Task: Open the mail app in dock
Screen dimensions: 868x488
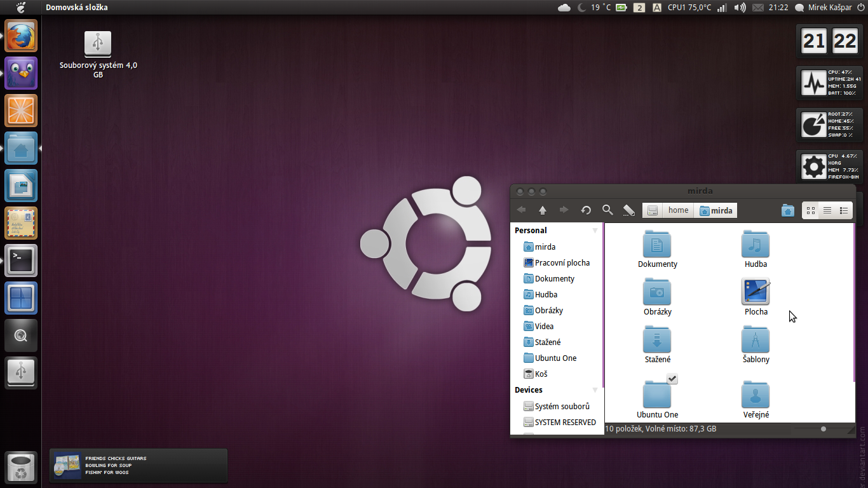Action: point(21,223)
